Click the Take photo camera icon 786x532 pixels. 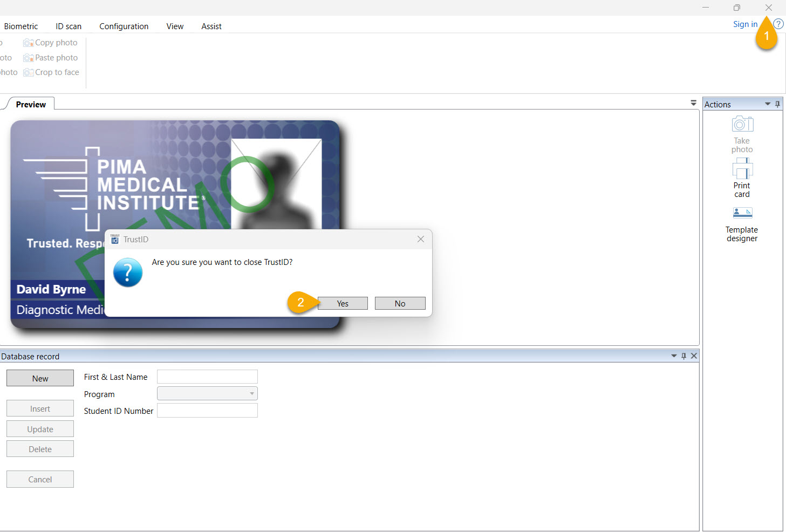[x=742, y=124]
